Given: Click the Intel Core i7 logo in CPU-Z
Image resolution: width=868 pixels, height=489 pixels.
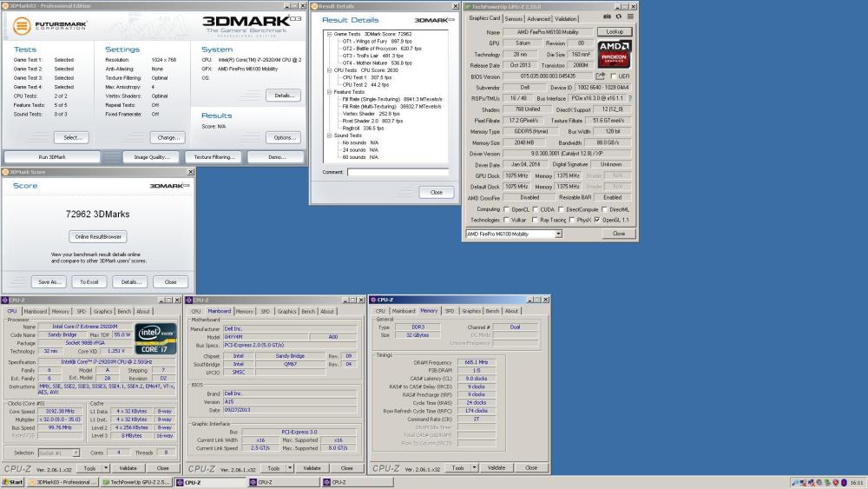Looking at the screenshot, I should tap(155, 339).
